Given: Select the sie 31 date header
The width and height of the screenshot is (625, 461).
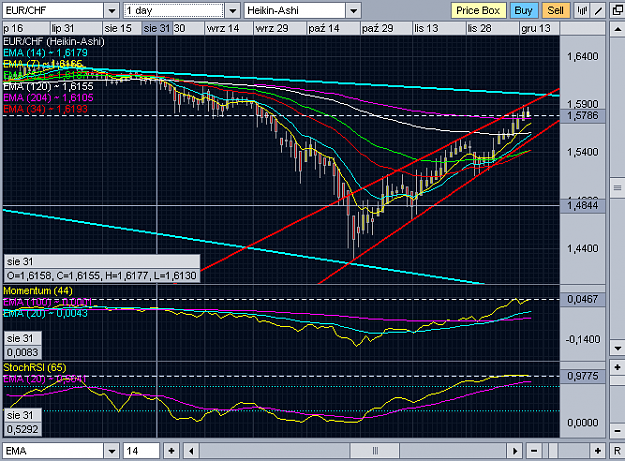Looking at the screenshot, I should 157,28.
